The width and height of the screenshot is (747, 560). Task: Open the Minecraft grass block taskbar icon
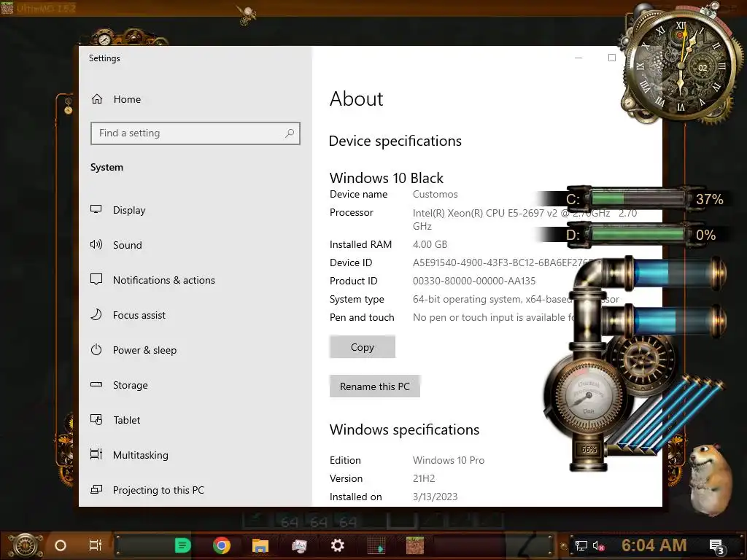[x=414, y=545]
